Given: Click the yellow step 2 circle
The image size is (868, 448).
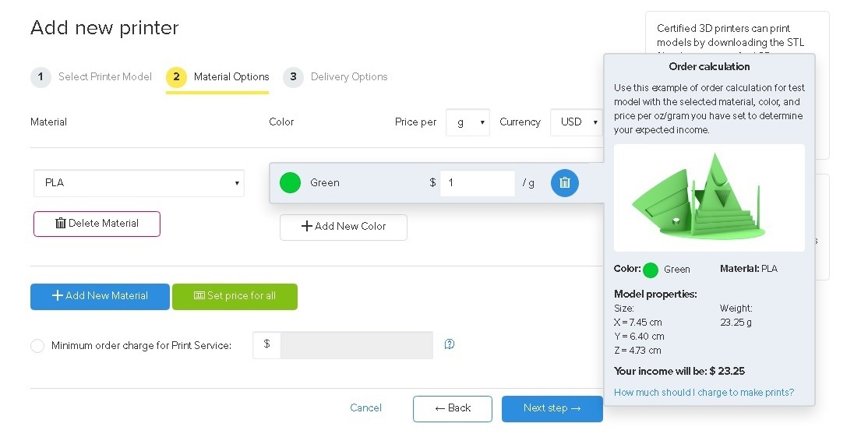Looking at the screenshot, I should point(176,77).
